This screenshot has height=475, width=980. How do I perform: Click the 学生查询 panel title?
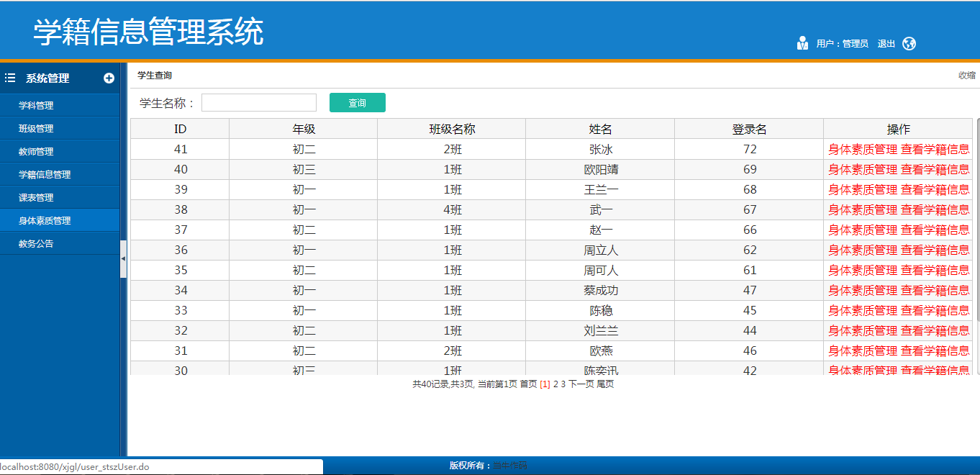155,76
